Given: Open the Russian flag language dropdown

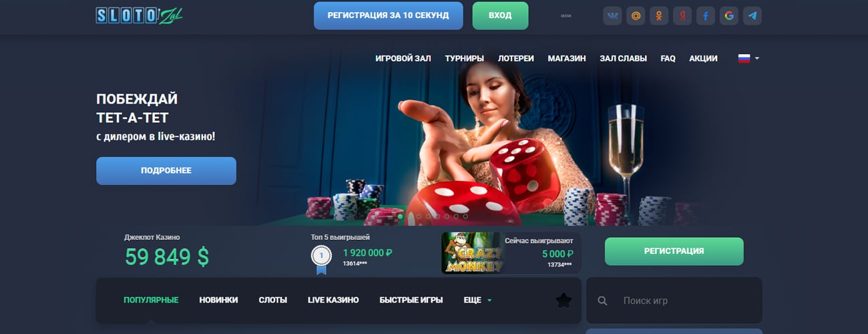Looking at the screenshot, I should pos(748,58).
